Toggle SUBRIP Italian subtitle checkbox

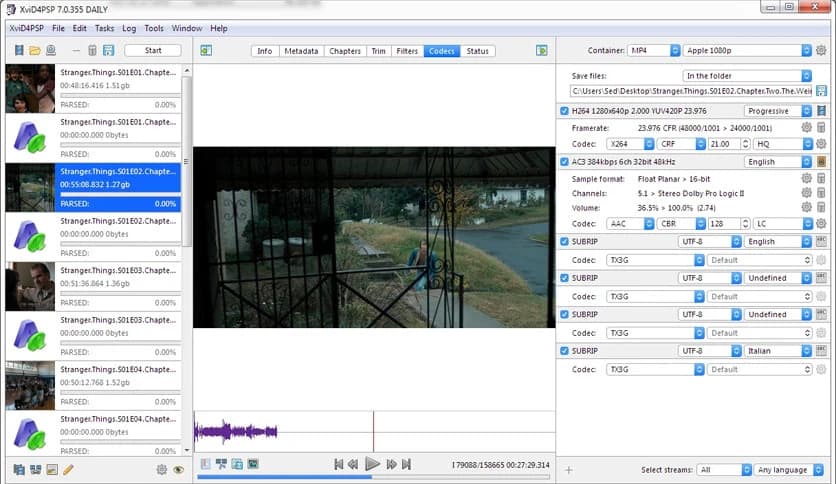564,351
